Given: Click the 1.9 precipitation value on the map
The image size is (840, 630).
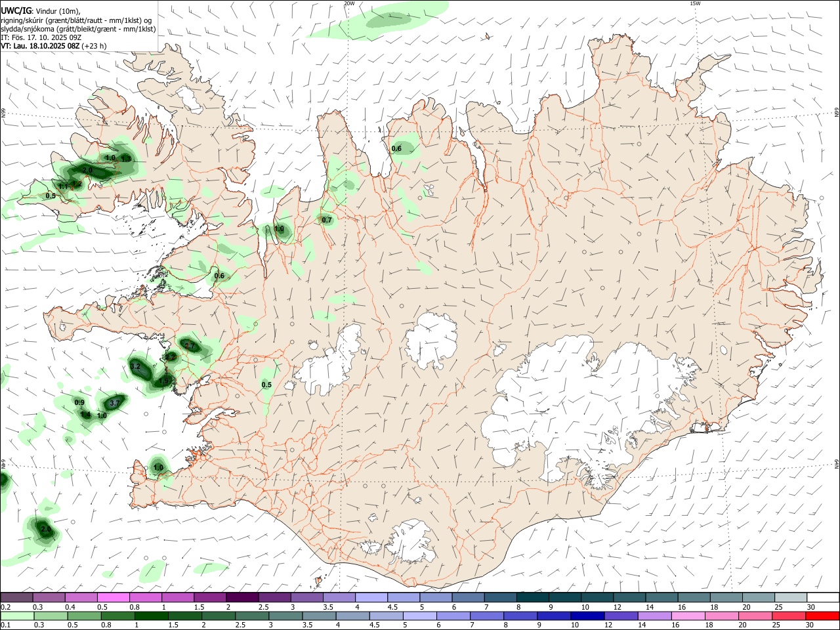Looking at the screenshot, I should click(x=164, y=380).
